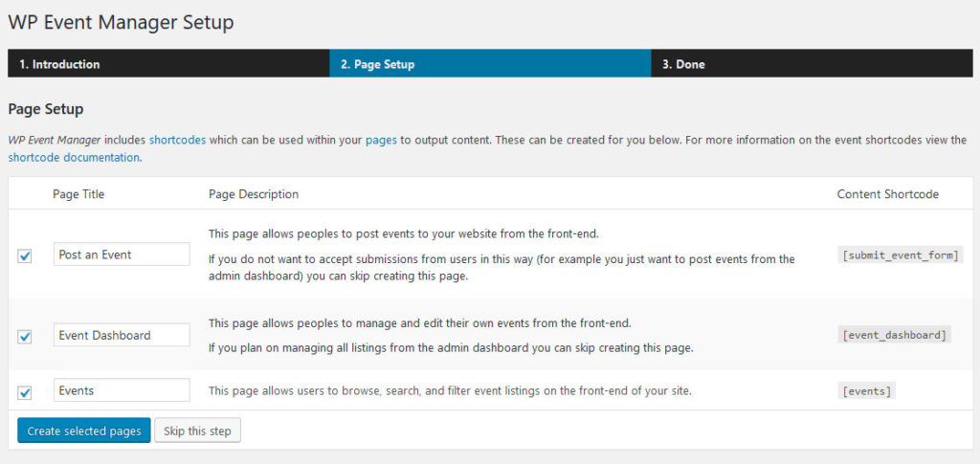The image size is (980, 464).
Task: Select the 2. Page Setup step
Action: click(491, 64)
